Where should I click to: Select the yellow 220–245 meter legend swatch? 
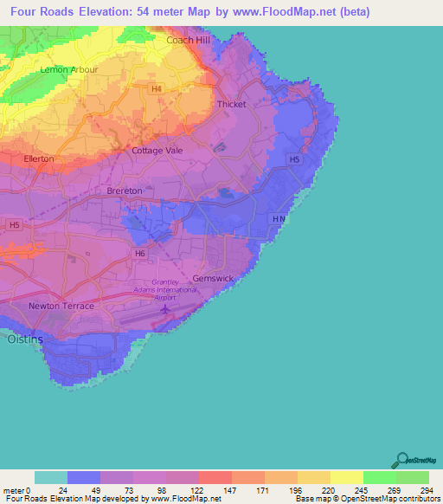(x=347, y=477)
